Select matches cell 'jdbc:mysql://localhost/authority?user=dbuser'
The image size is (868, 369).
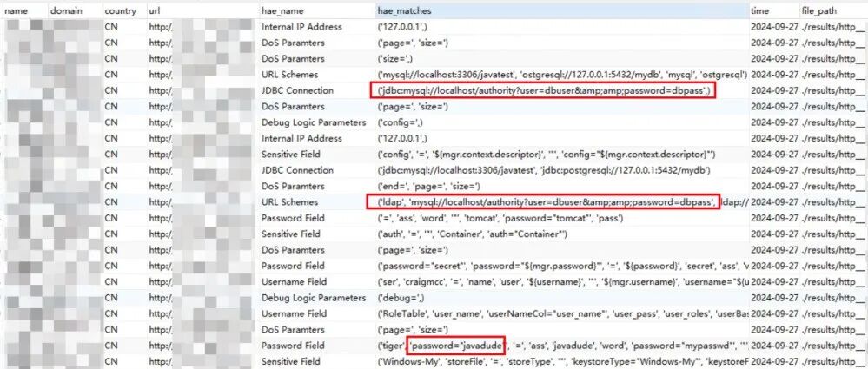pos(562,90)
